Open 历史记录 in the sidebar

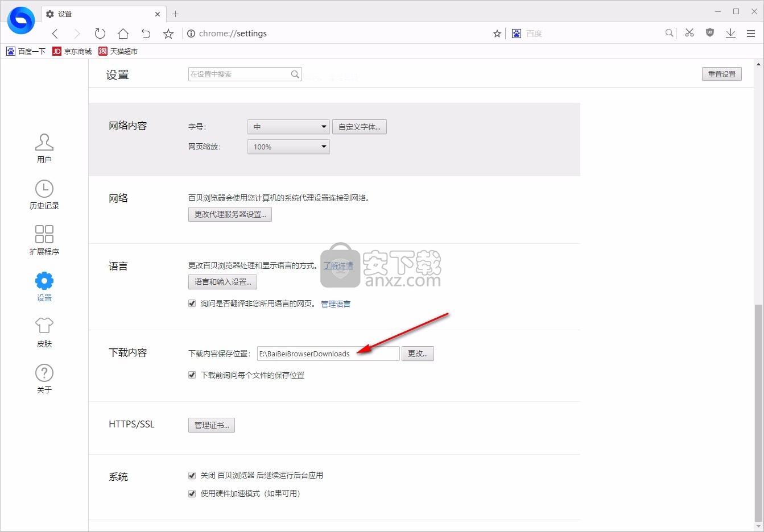pos(44,195)
